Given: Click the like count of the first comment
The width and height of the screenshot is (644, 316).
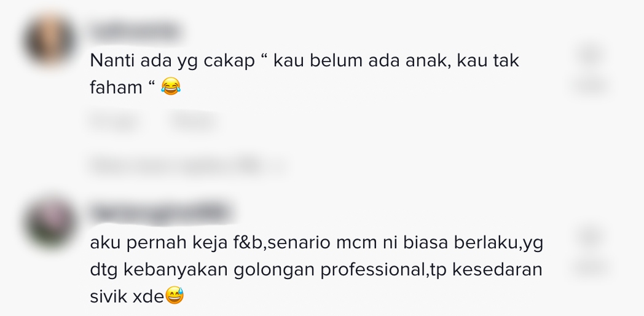Looking at the screenshot, I should coord(590,86).
